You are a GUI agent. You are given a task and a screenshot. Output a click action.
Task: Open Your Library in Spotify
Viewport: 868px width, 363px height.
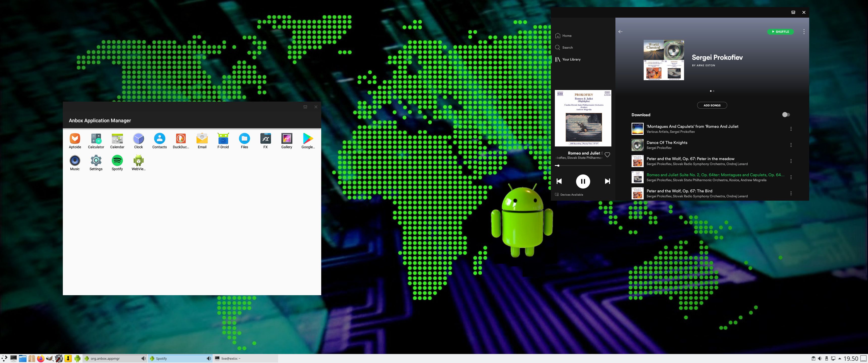click(568, 59)
